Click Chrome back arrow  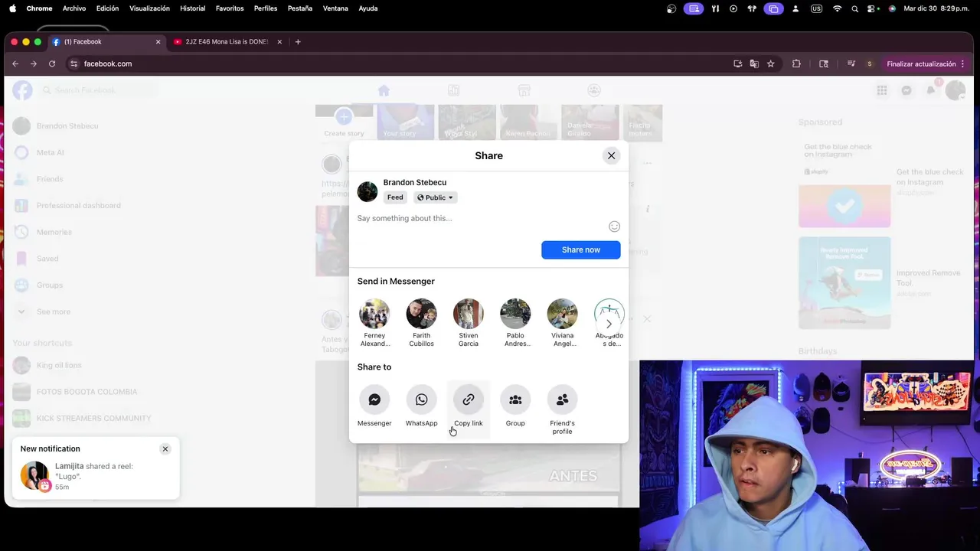point(15,64)
